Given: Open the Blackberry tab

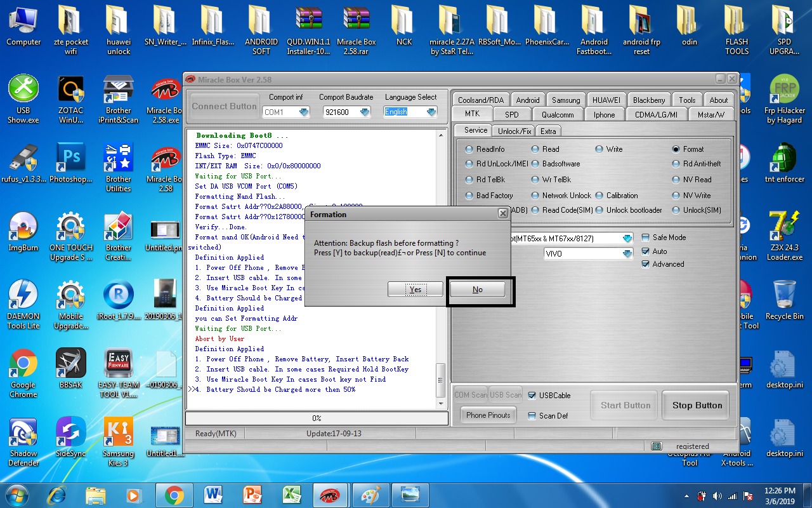Looking at the screenshot, I should [649, 100].
